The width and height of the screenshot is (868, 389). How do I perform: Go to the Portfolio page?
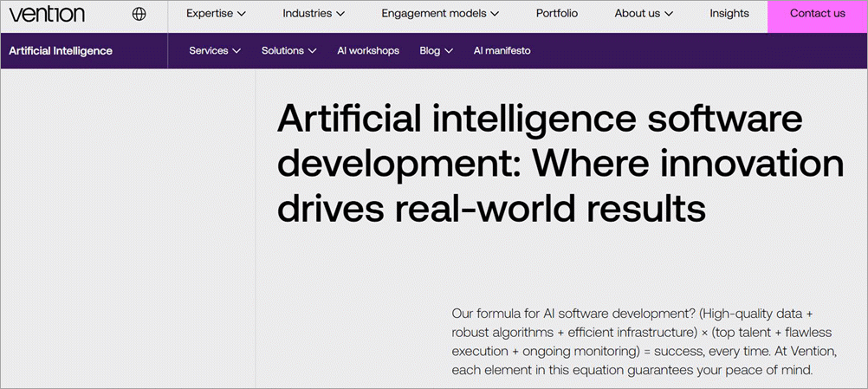click(x=556, y=14)
